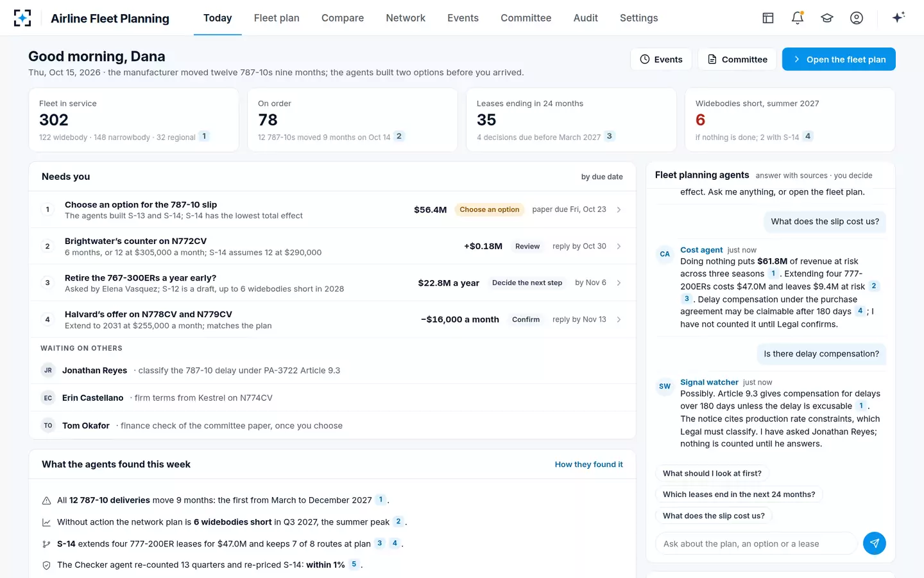Send the message with paper-plane button

click(x=875, y=543)
